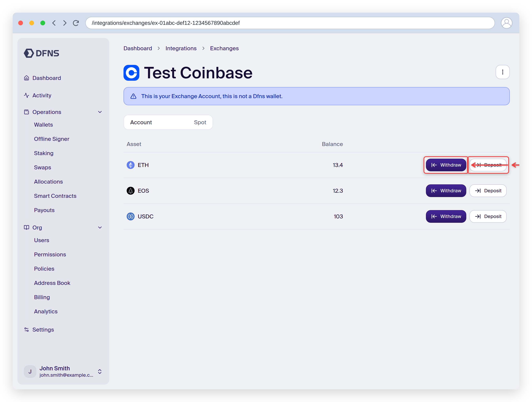This screenshot has height=402, width=532.
Task: Open Allocations in the sidebar
Action: pyautogui.click(x=48, y=182)
